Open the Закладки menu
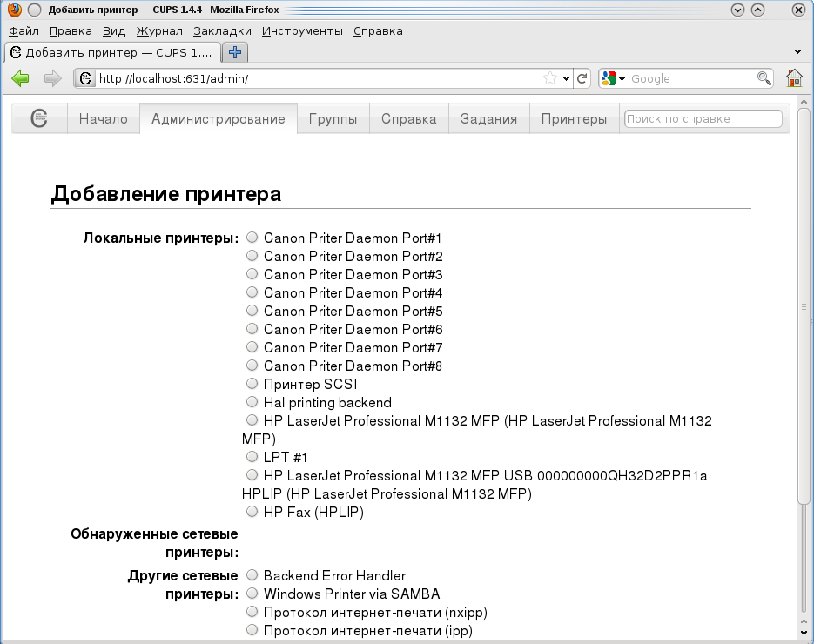 [222, 31]
